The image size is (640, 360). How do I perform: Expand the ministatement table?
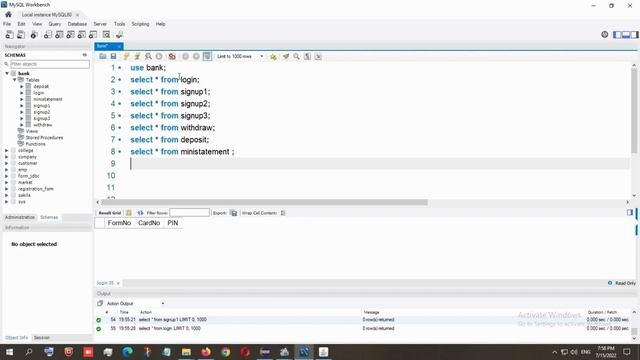click(22, 99)
